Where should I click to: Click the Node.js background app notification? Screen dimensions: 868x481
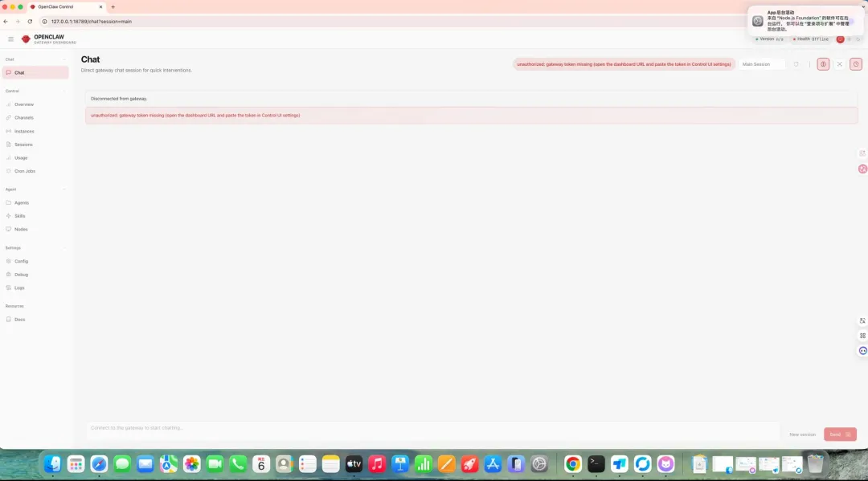click(805, 20)
